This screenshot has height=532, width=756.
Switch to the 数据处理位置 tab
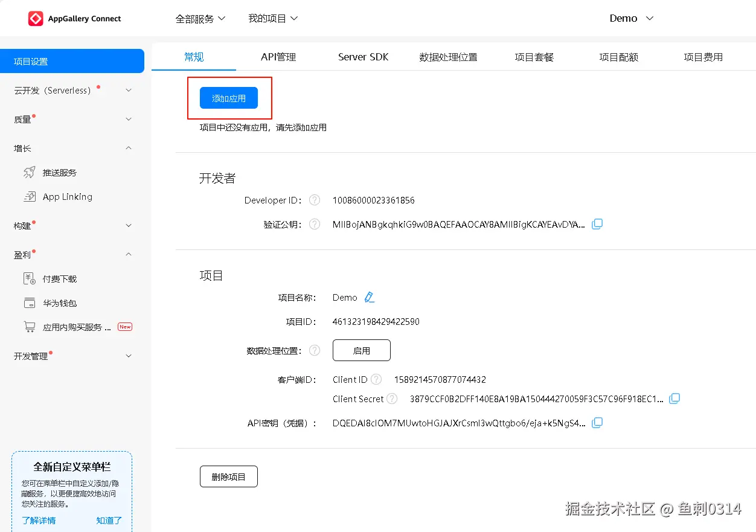(448, 57)
